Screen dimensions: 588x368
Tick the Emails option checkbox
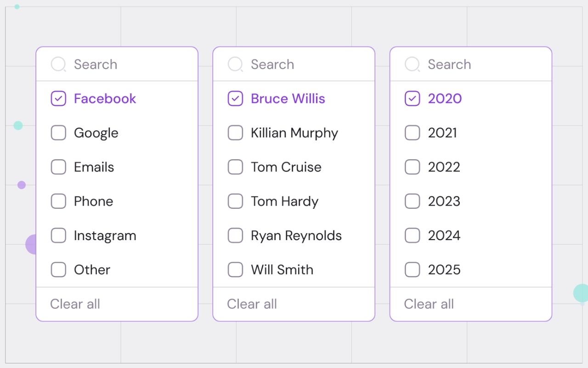[x=58, y=167]
